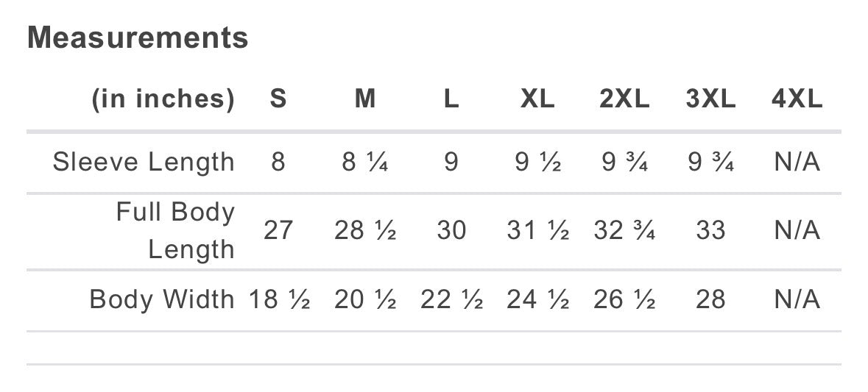Image resolution: width=868 pixels, height=392 pixels.
Task: Click the 2XL size column header
Action: (624, 99)
